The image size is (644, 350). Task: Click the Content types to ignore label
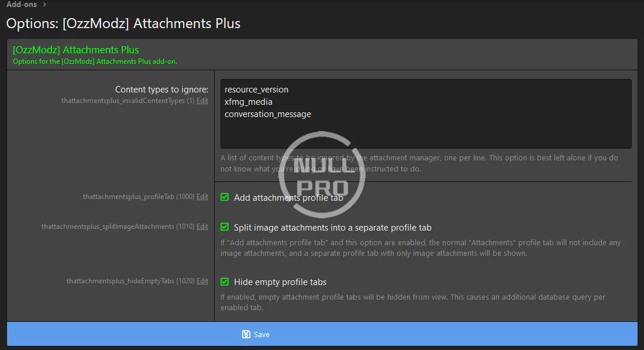(x=161, y=90)
